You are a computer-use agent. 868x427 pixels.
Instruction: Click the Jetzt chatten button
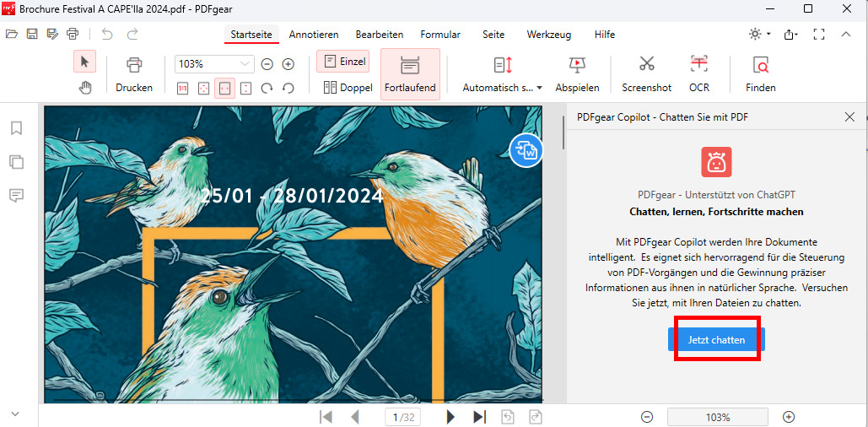point(716,339)
